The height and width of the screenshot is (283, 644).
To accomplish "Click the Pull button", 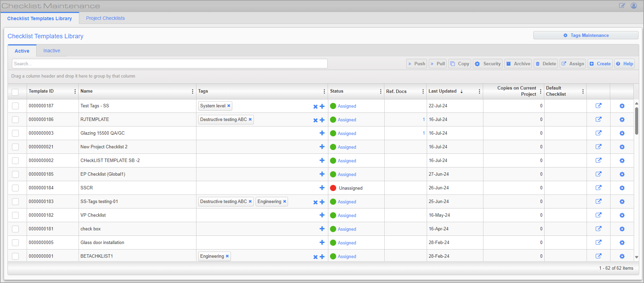I will pyautogui.click(x=438, y=64).
